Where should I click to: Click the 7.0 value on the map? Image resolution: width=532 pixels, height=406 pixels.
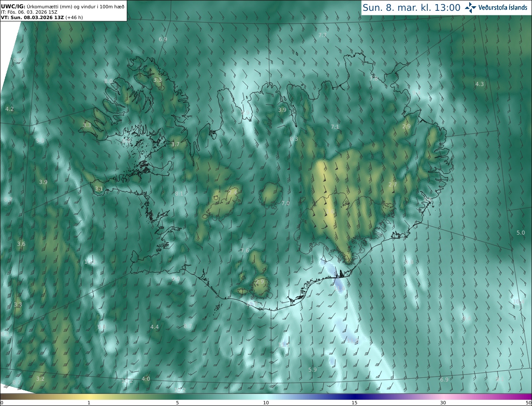tap(286, 203)
